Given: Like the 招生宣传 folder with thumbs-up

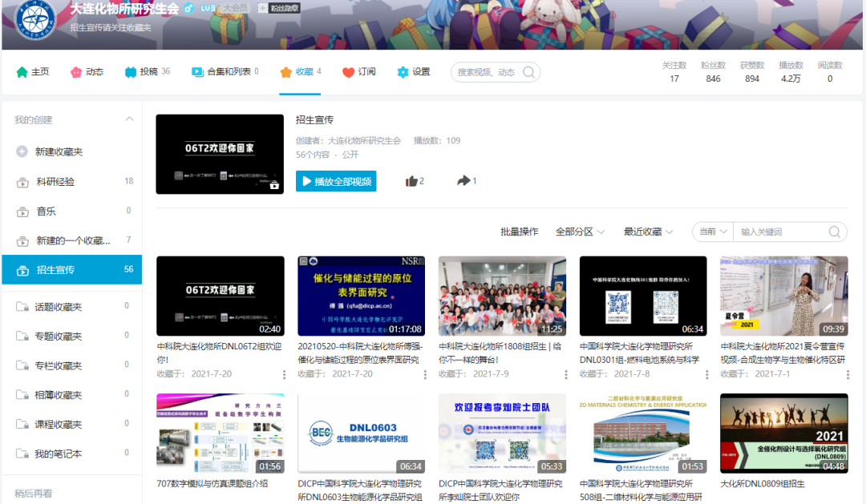Looking at the screenshot, I should click(411, 181).
